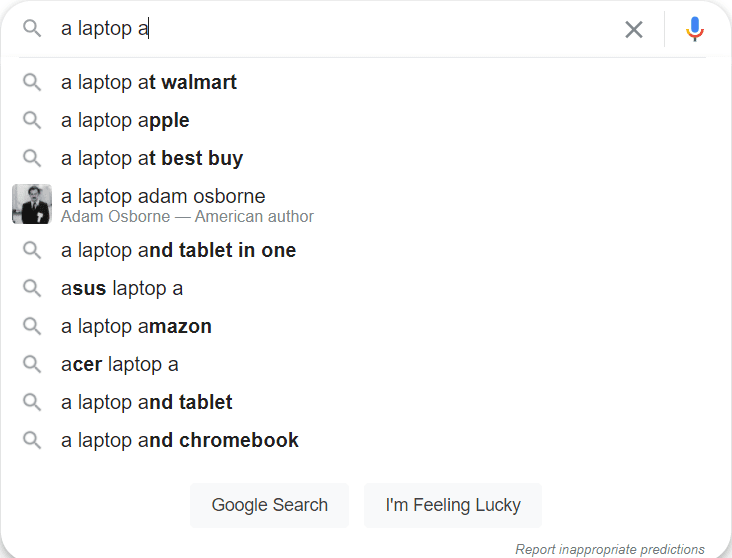This screenshot has width=732, height=558.
Task: Select the "a laptop at walmart" suggestion text
Action: [x=149, y=82]
